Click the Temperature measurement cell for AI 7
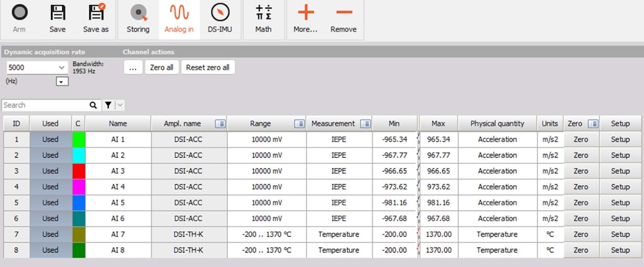644x267 pixels. click(339, 234)
